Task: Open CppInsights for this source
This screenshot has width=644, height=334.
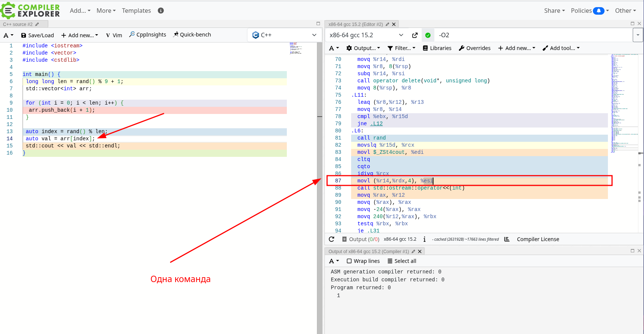Action: pyautogui.click(x=148, y=35)
